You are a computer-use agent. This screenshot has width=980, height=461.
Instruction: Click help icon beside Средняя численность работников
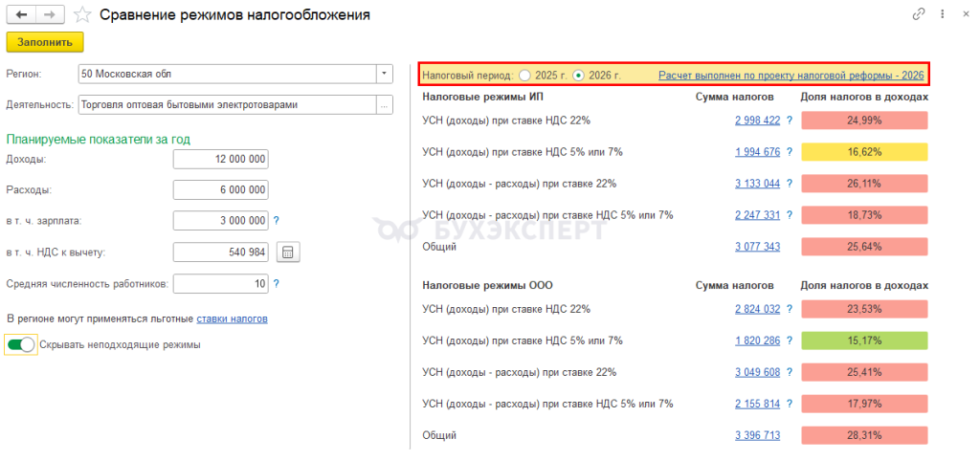click(277, 284)
